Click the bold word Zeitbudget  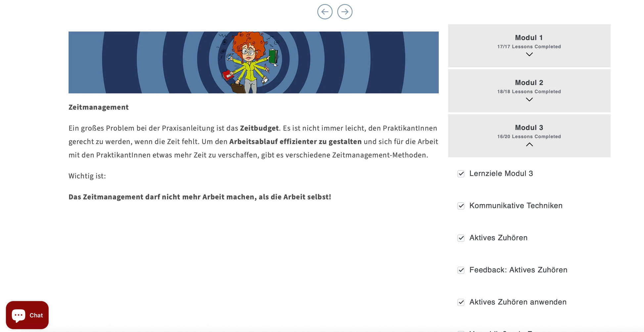[259, 128]
